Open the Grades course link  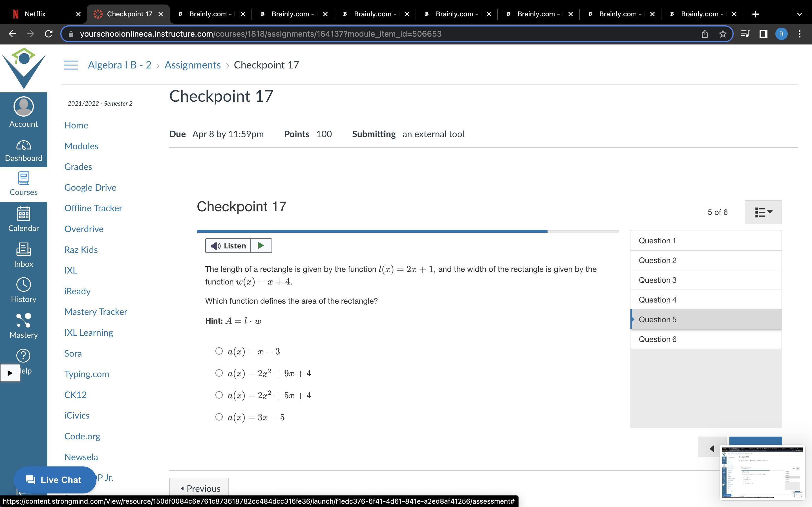(78, 167)
